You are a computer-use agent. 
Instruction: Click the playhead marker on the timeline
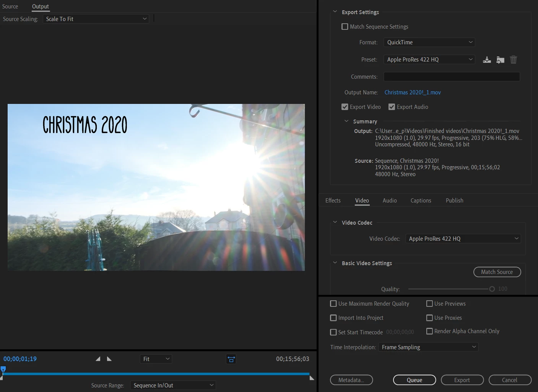point(3,369)
